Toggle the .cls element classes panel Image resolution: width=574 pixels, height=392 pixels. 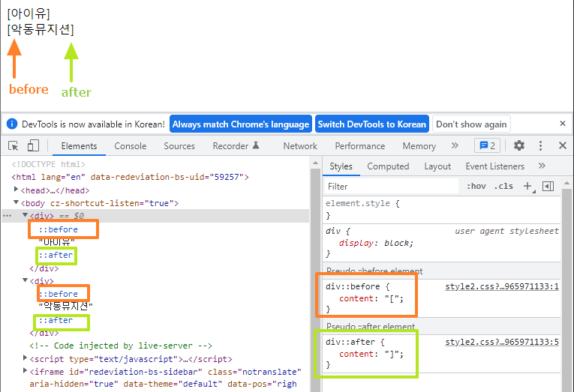503,186
